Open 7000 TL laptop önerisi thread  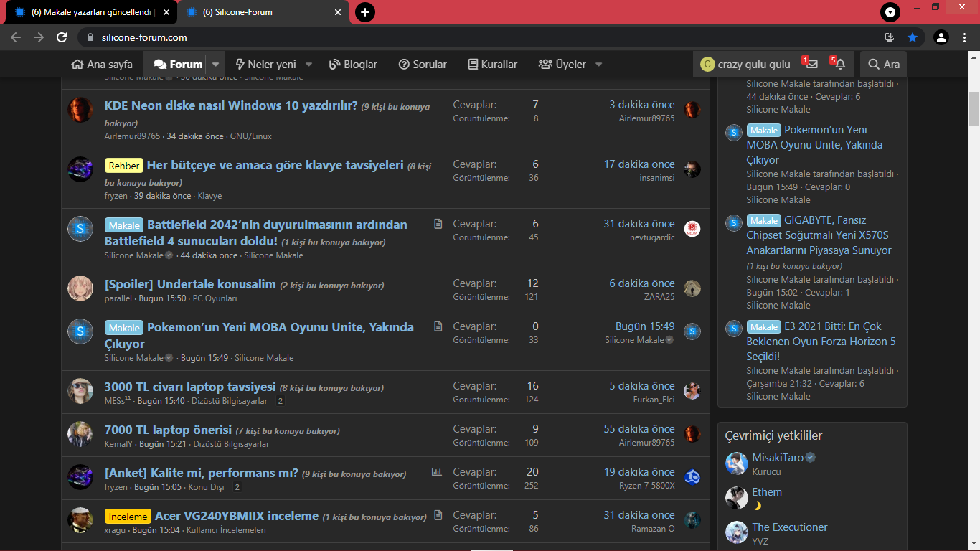click(x=168, y=430)
